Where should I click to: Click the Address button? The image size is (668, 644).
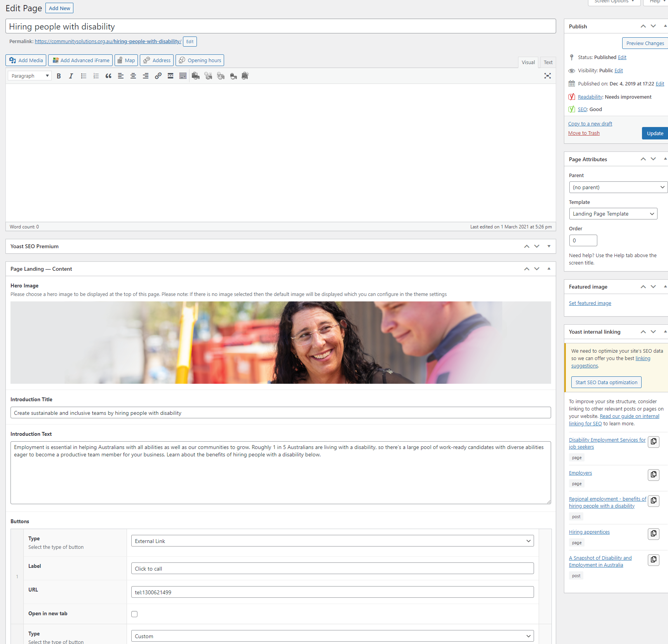tap(157, 60)
